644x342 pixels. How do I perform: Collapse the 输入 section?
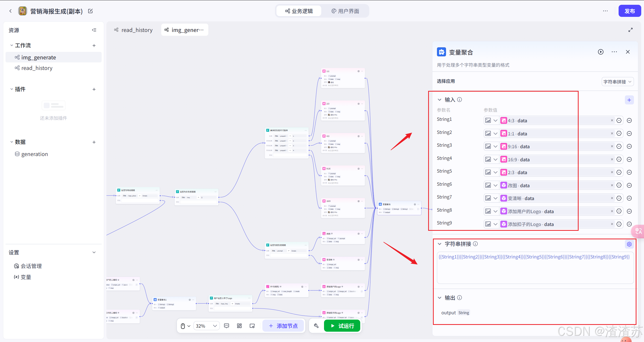[x=439, y=100]
